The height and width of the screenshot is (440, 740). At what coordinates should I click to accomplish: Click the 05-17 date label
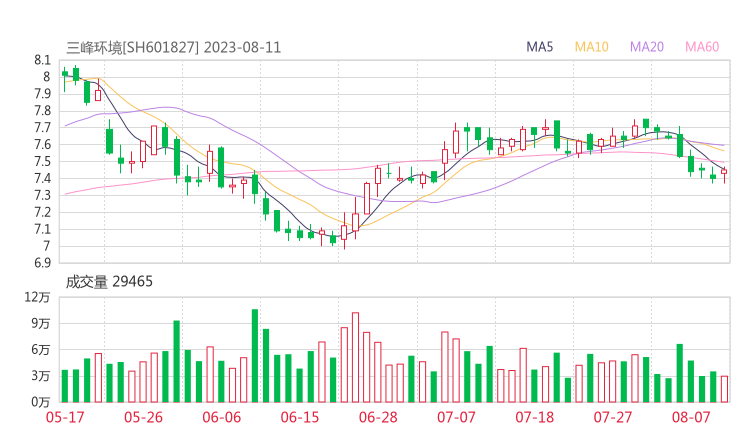(x=65, y=417)
